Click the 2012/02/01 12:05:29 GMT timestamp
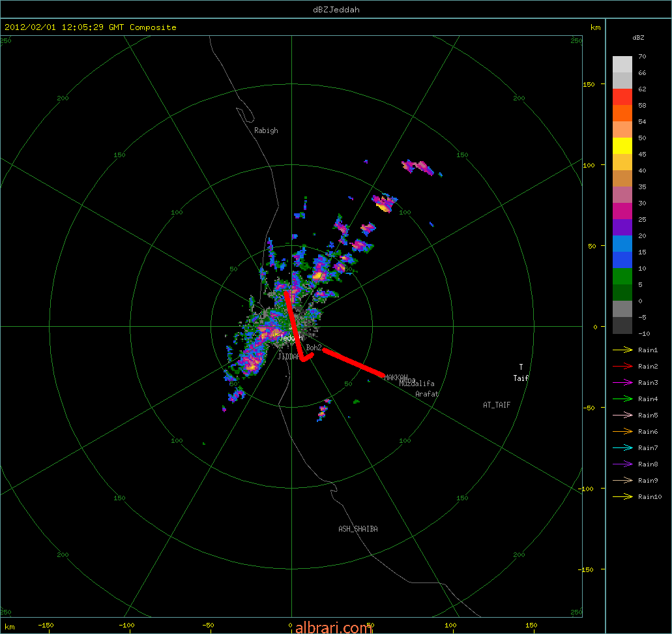672x634 pixels. [65, 27]
